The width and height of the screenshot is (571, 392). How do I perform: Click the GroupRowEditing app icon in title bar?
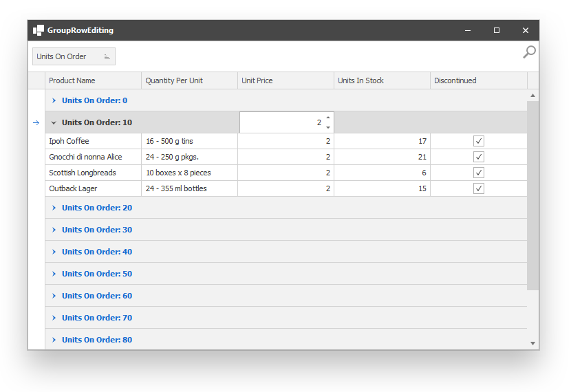click(39, 30)
